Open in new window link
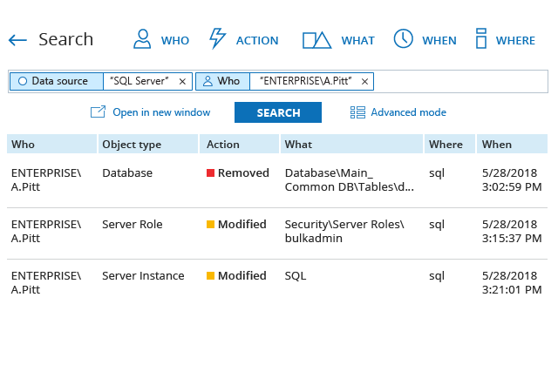This screenshot has width=558, height=392. click(150, 112)
